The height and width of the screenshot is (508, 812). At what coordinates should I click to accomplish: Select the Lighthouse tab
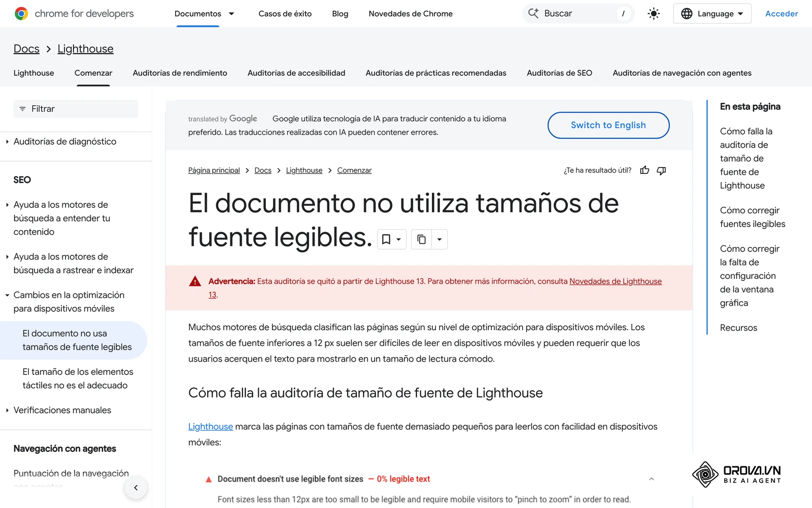[33, 73]
